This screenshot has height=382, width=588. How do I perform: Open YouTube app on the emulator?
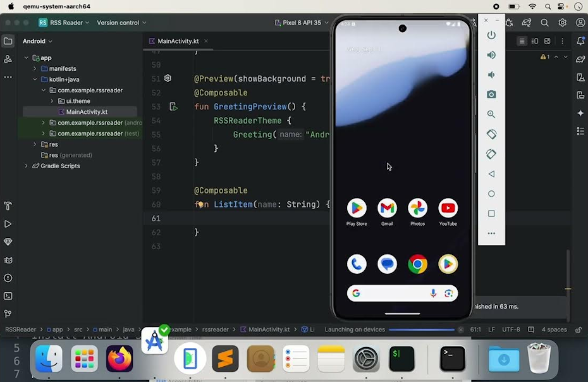tap(448, 208)
